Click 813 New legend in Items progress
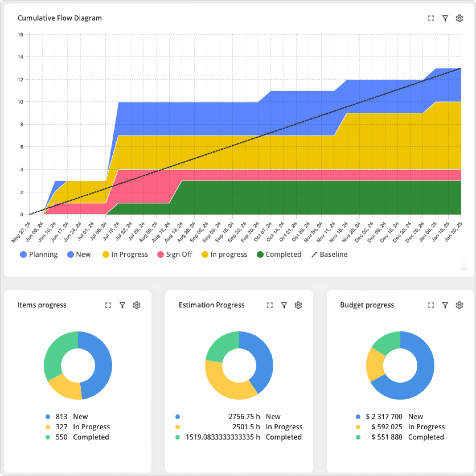 point(67,416)
